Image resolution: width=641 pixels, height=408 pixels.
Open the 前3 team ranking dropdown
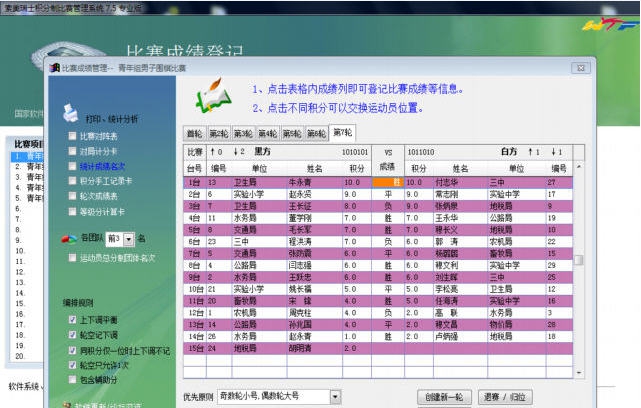tap(128, 239)
